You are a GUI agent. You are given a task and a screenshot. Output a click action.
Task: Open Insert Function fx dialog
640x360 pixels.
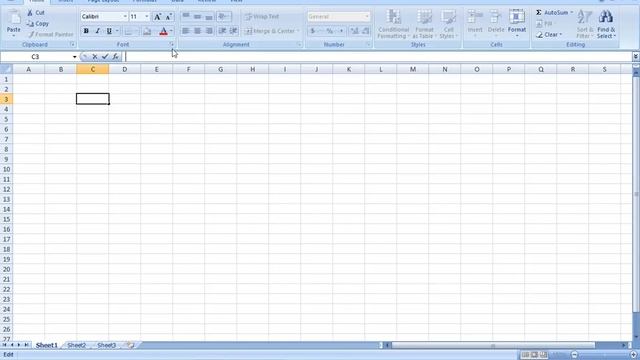click(x=116, y=57)
